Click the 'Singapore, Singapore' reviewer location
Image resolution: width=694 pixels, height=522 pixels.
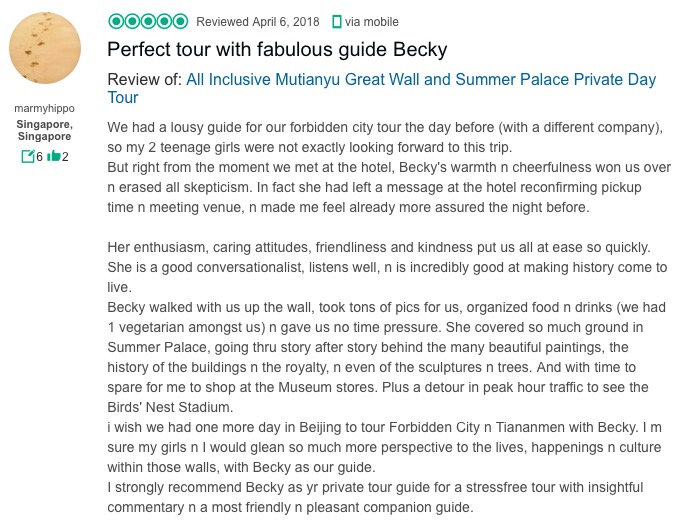tap(45, 130)
